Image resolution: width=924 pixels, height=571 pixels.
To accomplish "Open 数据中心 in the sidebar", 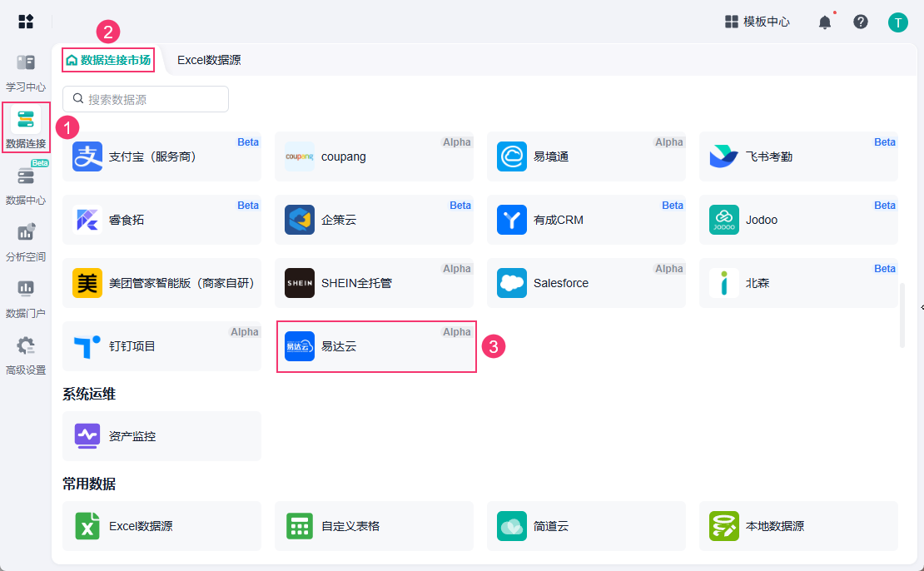I will tap(26, 186).
